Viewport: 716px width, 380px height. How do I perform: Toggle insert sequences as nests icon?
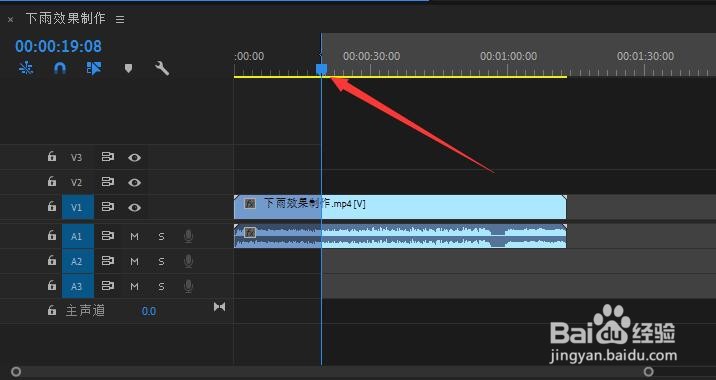26,69
